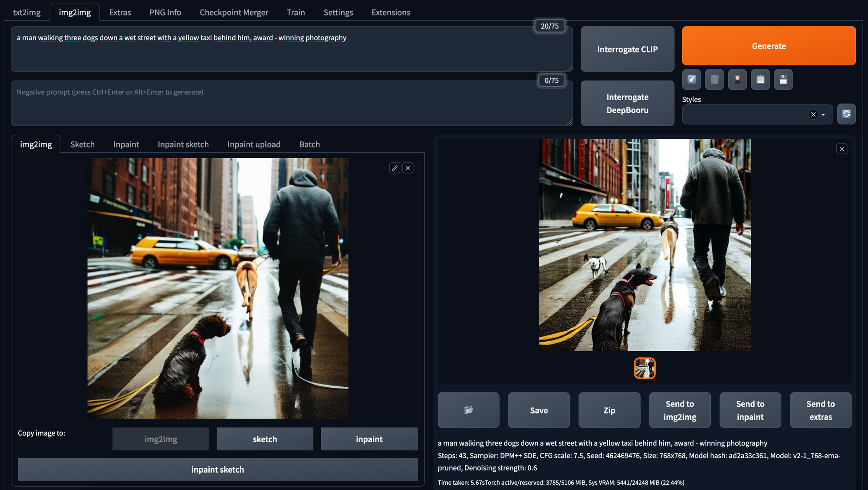This screenshot has width=868, height=490.
Task: Click the interrupt/stop icon in toolbar
Action: (x=737, y=79)
